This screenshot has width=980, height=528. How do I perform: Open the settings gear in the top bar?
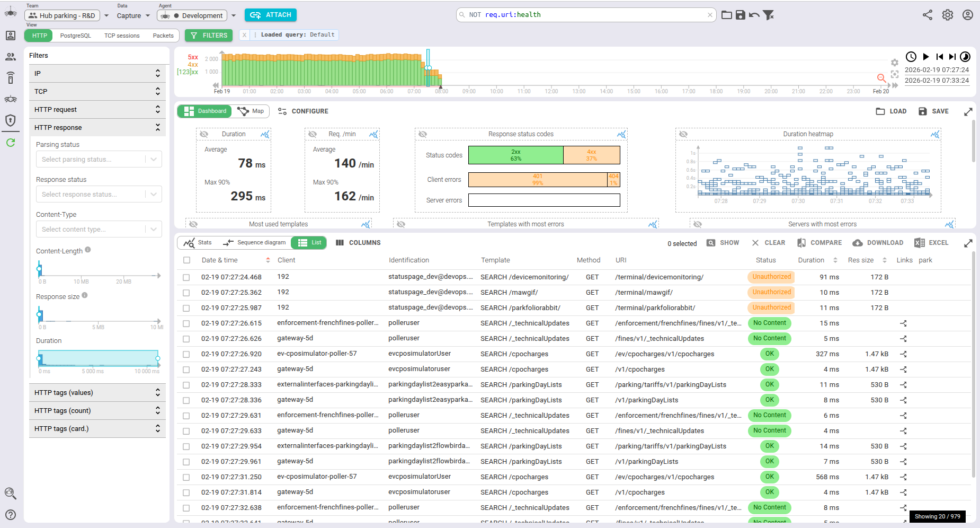tap(948, 15)
